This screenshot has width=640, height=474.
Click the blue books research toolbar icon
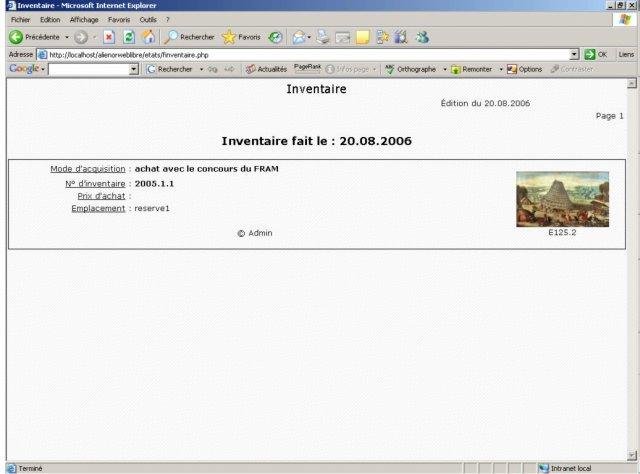click(x=401, y=37)
